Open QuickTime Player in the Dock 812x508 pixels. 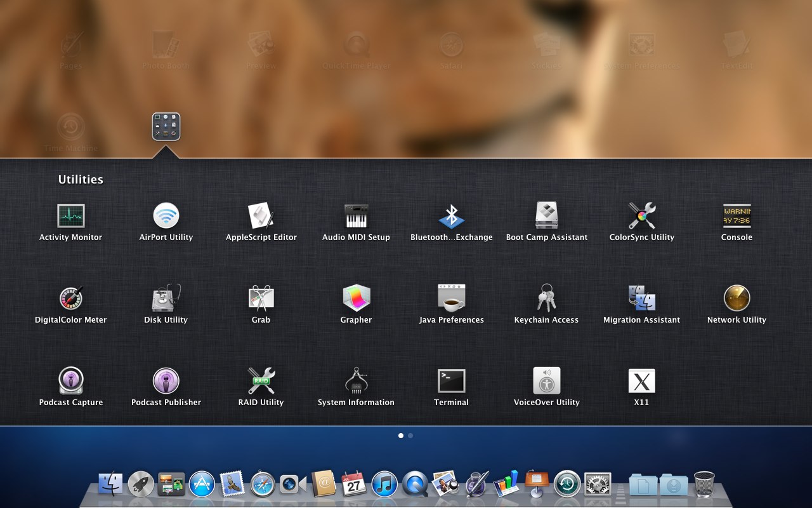coord(415,485)
